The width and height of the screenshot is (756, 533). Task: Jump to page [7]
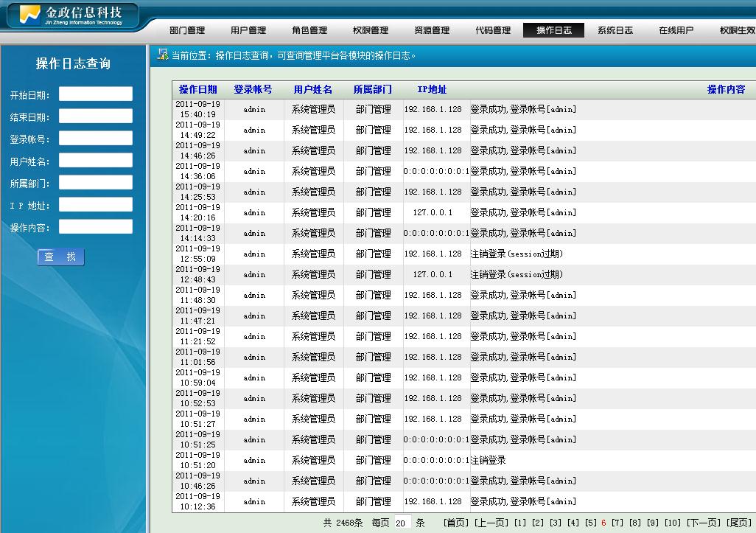tap(617, 523)
